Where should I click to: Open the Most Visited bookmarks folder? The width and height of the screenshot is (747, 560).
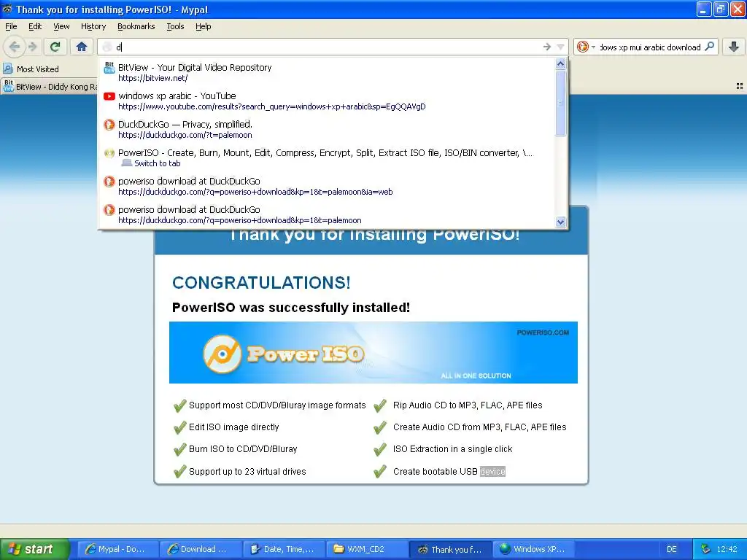click(31, 69)
